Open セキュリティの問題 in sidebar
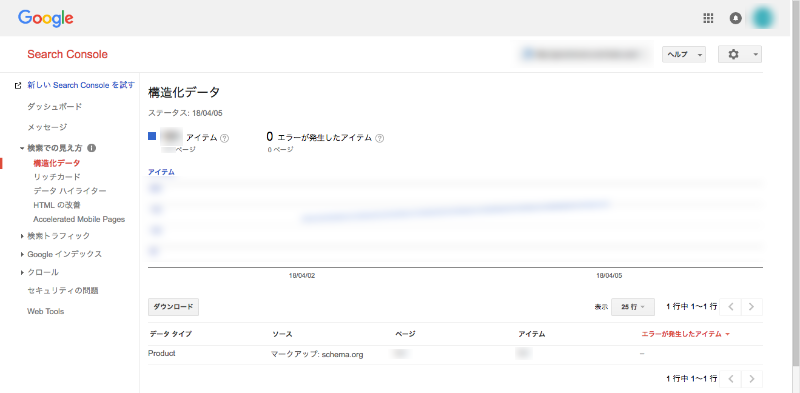800x393 pixels. (x=63, y=291)
